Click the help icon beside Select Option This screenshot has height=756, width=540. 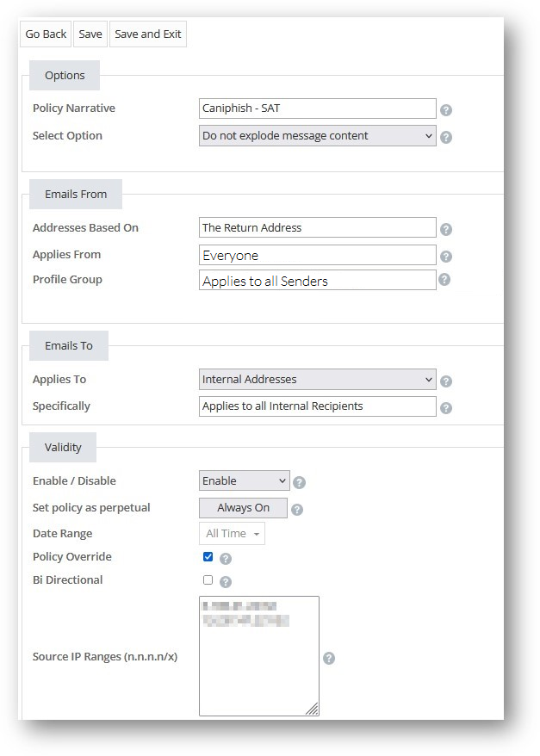pos(446,136)
